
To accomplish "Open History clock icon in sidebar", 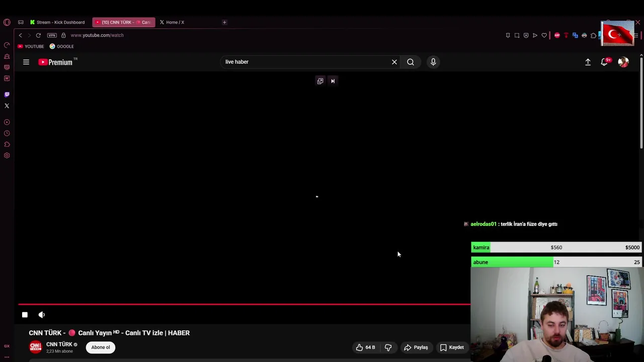I will [7, 133].
